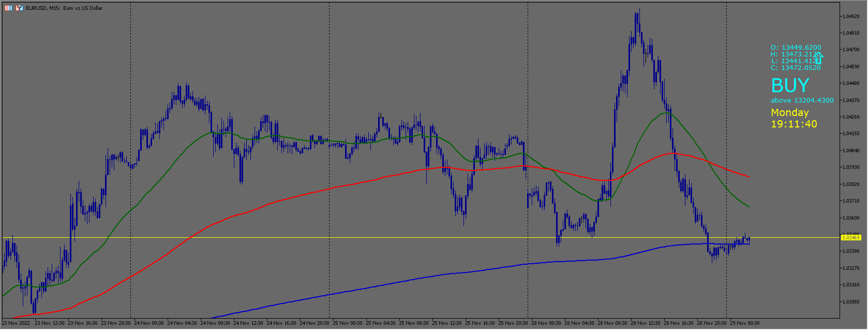Click price scale value 1.03270
Screen dimensions: 868x330
850,268
